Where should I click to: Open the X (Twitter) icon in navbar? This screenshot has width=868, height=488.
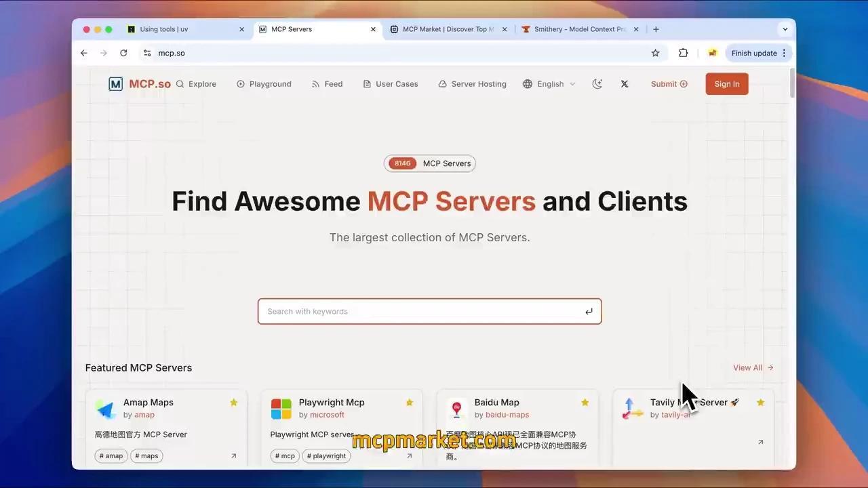click(x=624, y=83)
